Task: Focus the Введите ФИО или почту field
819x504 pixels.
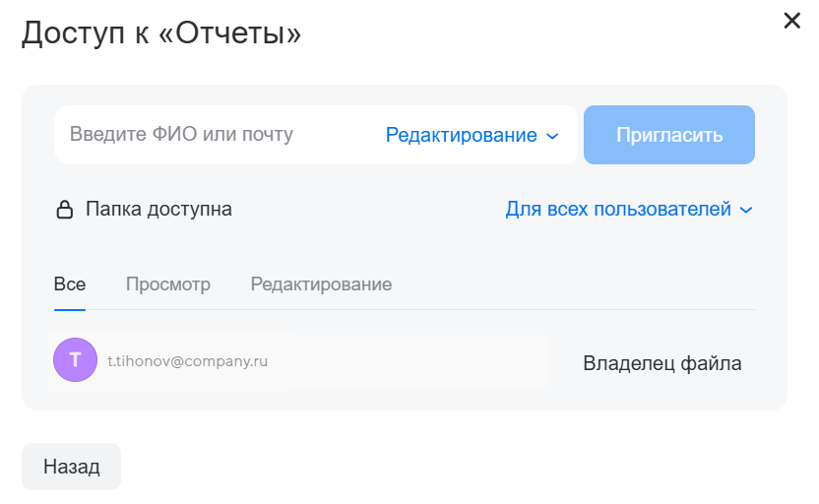Action: [217, 134]
